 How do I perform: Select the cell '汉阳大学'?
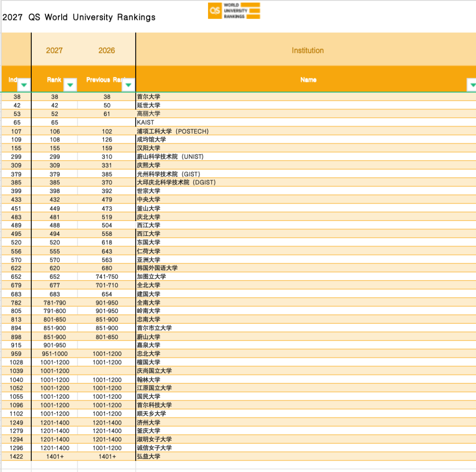(x=306, y=148)
